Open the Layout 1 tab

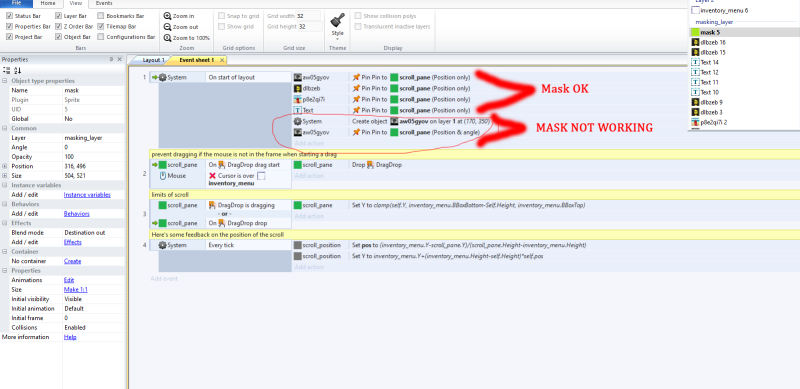(153, 60)
